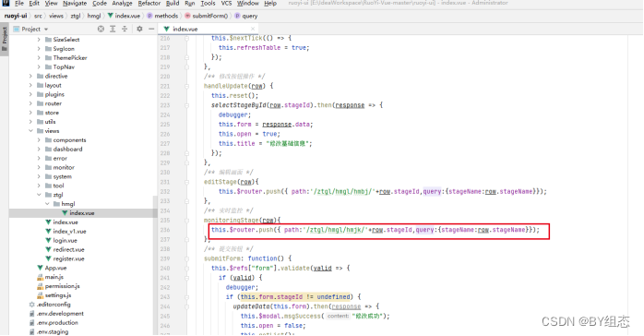Open the Project tool window side tab

point(5,38)
